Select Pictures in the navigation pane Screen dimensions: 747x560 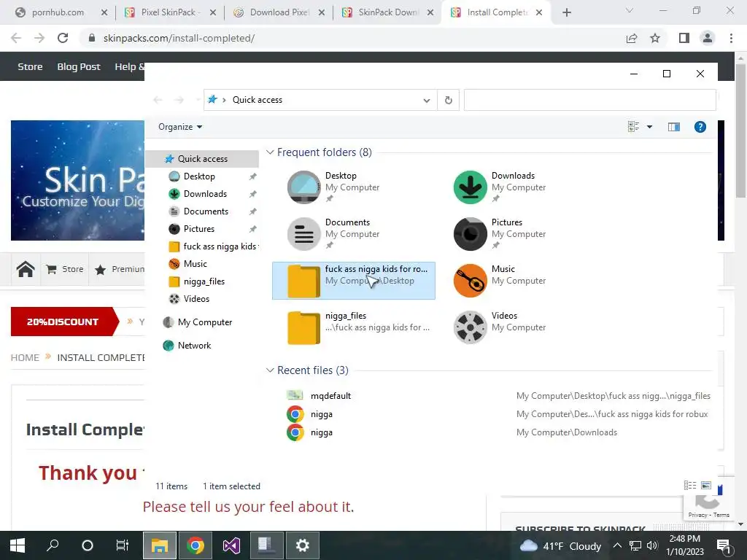(198, 229)
